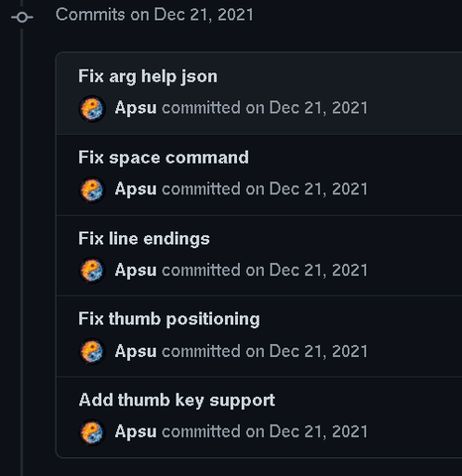The width and height of the screenshot is (462, 476).
Task: Click commit date under "Fix line endings"
Action: point(318,270)
